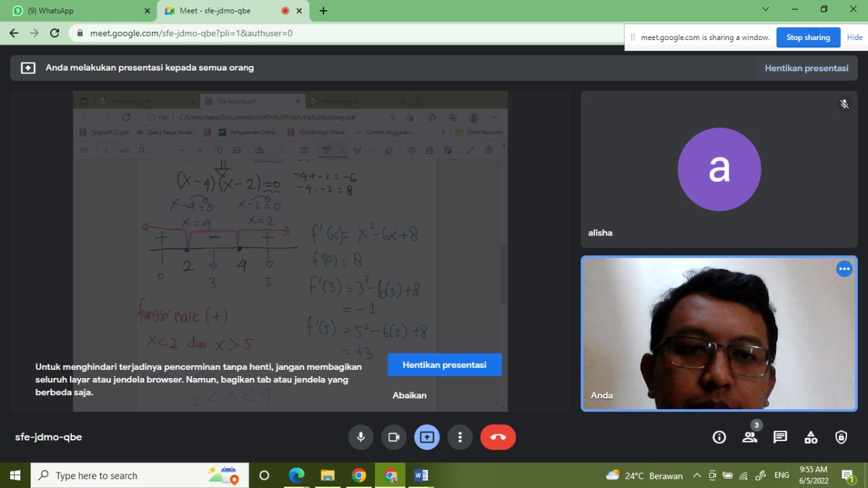Mute the microphone in Meet
The width and height of the screenshot is (868, 488).
click(361, 437)
